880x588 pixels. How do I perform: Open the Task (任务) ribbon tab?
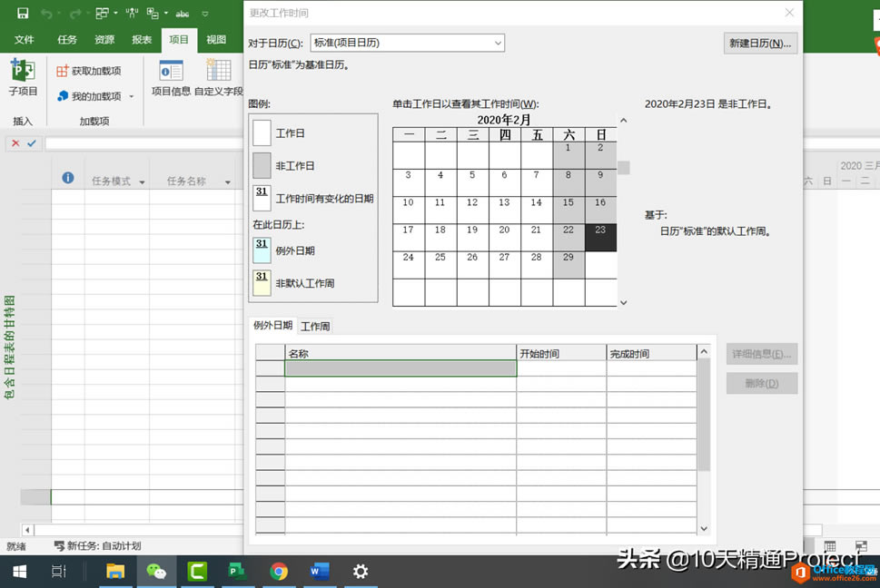pos(67,40)
